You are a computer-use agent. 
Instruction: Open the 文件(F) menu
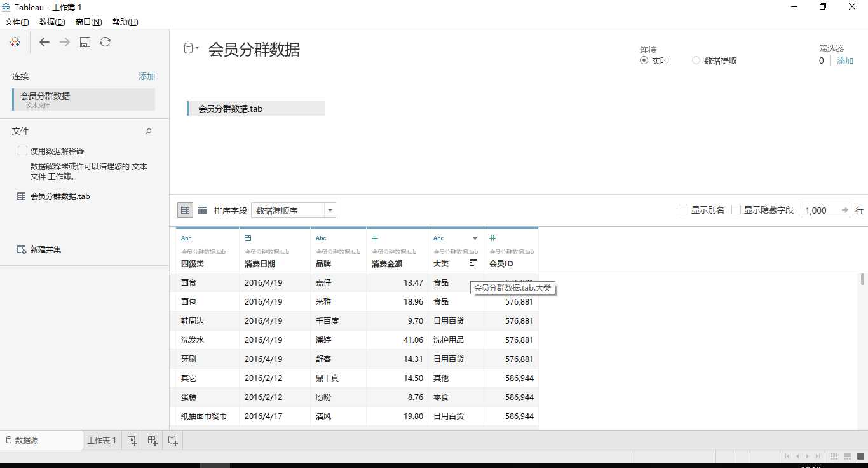pyautogui.click(x=17, y=22)
